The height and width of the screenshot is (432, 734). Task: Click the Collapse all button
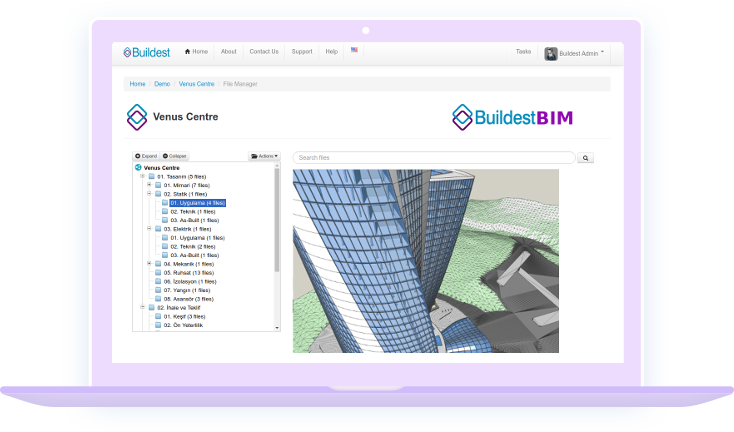(x=175, y=156)
